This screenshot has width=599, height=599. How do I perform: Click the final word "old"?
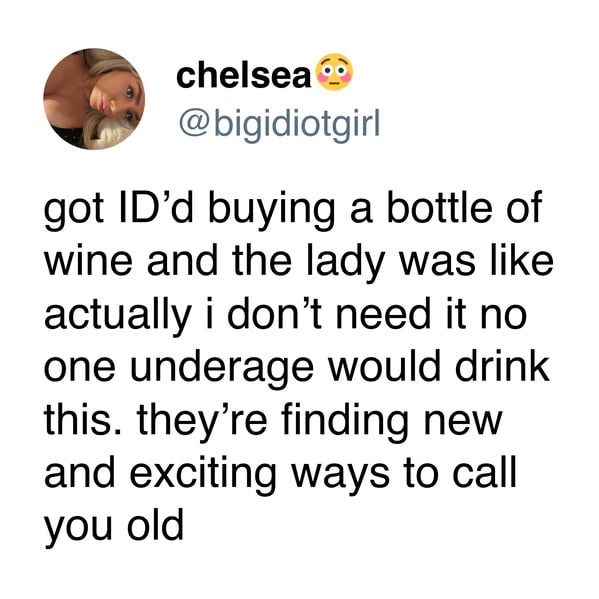155,524
